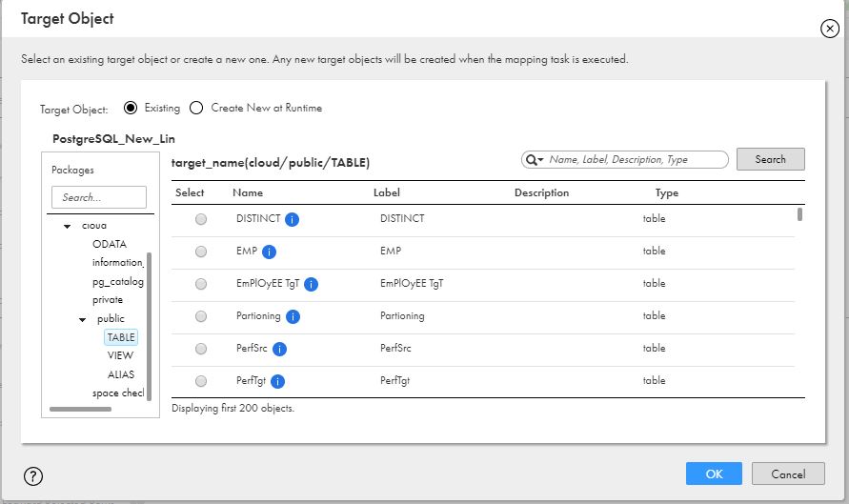Click the Search button
This screenshot has height=504, width=849.
[771, 159]
